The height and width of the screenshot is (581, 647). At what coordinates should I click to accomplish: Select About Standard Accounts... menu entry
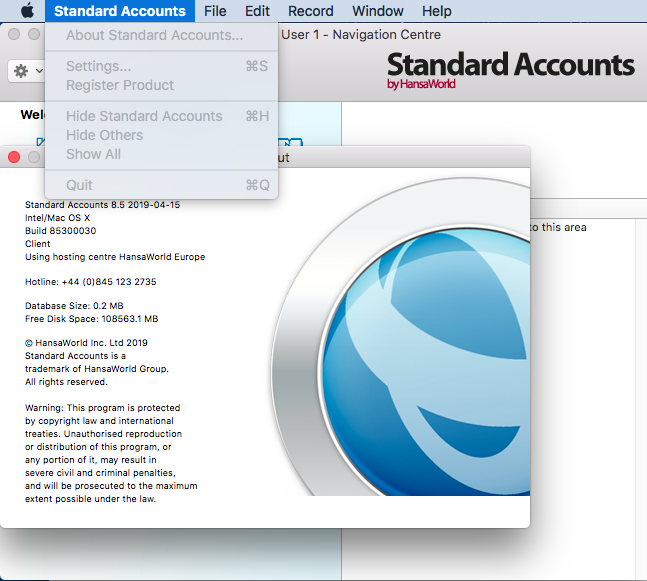coord(161,35)
